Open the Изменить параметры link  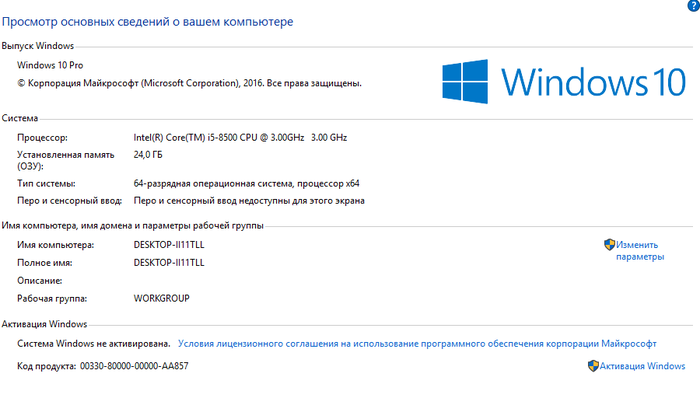point(640,251)
